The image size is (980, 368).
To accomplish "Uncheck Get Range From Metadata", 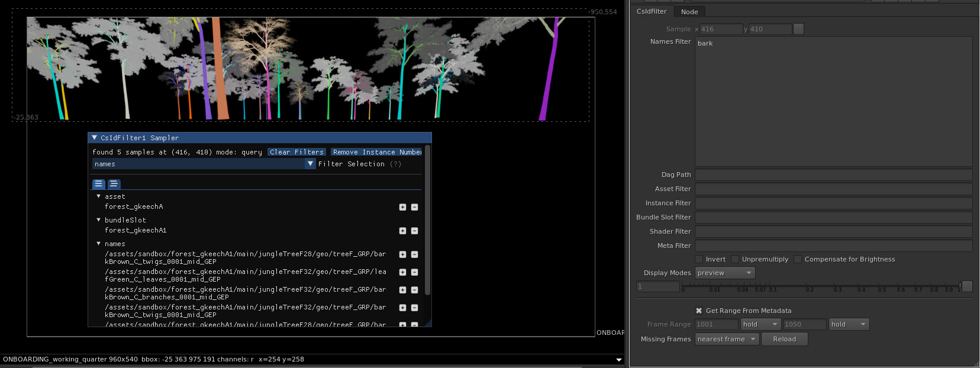I will click(x=699, y=311).
